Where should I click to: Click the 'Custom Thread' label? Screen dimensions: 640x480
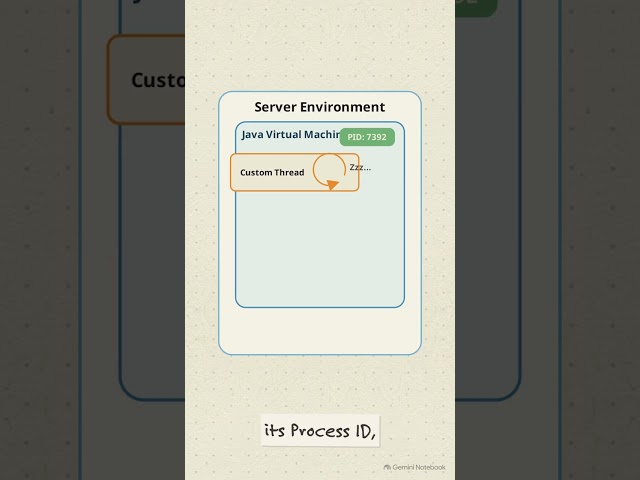[272, 172]
